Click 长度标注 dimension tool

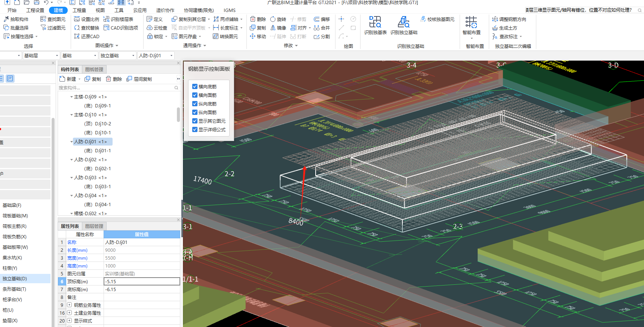pos(228,28)
